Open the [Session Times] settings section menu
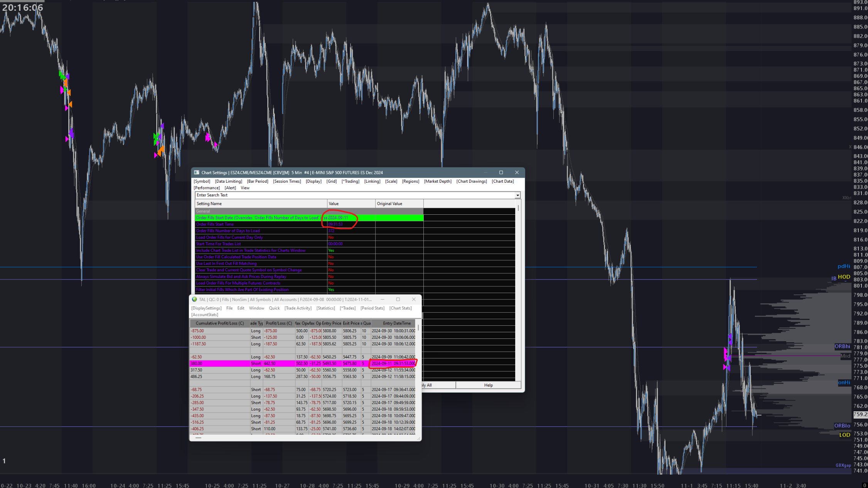Screen dimensions: 868x488 [x=287, y=181]
